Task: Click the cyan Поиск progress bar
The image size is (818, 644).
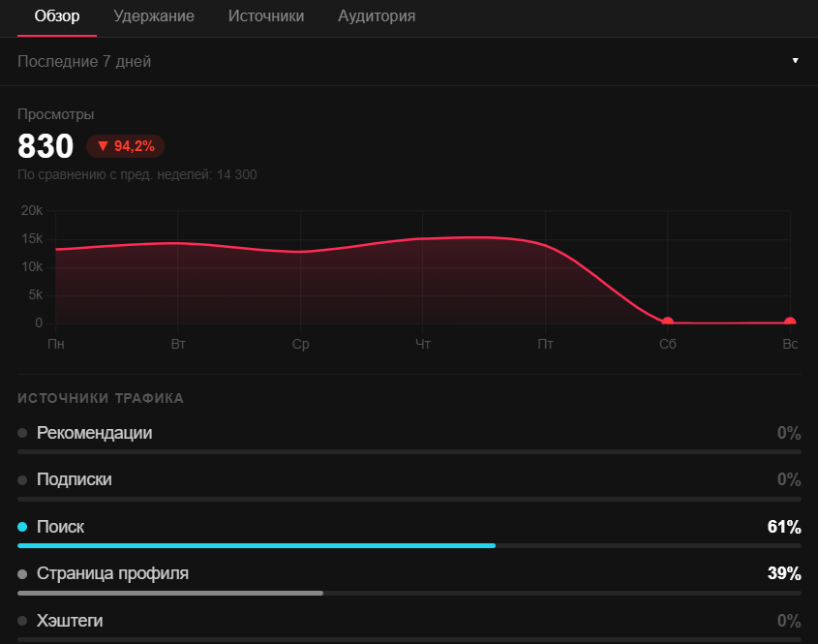Action: (257, 546)
